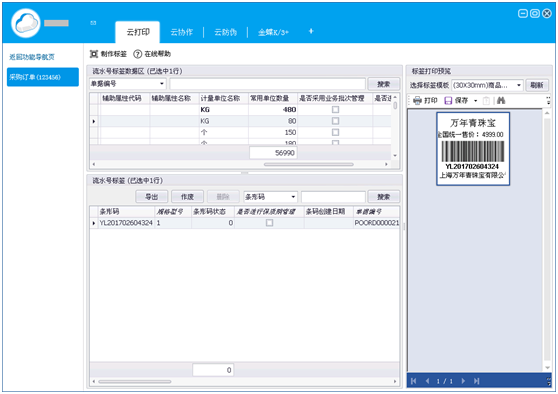Click preview scroll-up arrow
This screenshot has width=558, height=394.
tap(547, 113)
